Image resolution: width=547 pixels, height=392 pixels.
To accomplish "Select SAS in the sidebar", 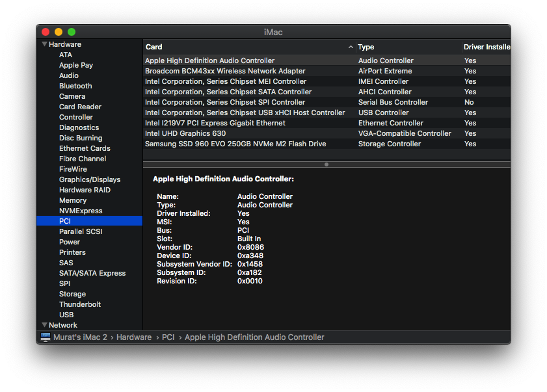I will pos(66,263).
